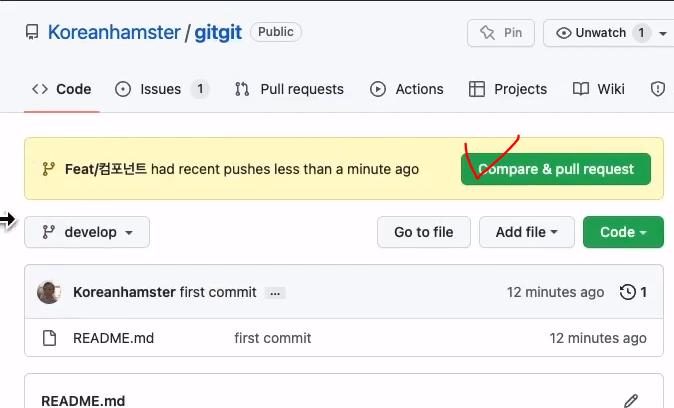The height and width of the screenshot is (408, 674).
Task: Open the green Code dropdown button
Action: [623, 232]
